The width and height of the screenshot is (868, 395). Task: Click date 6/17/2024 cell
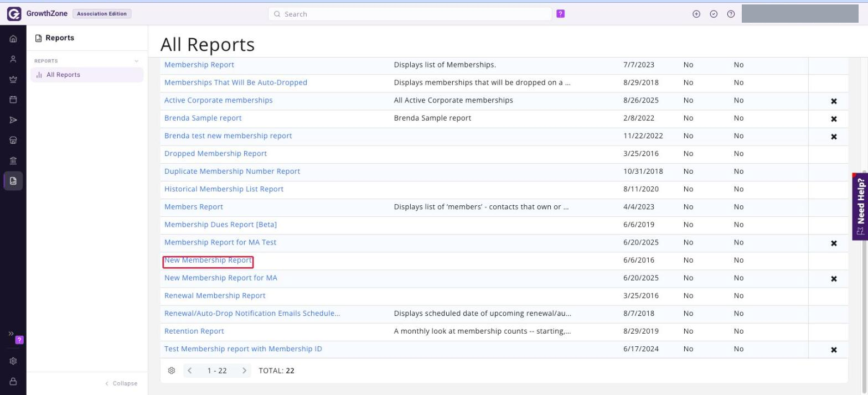point(642,349)
